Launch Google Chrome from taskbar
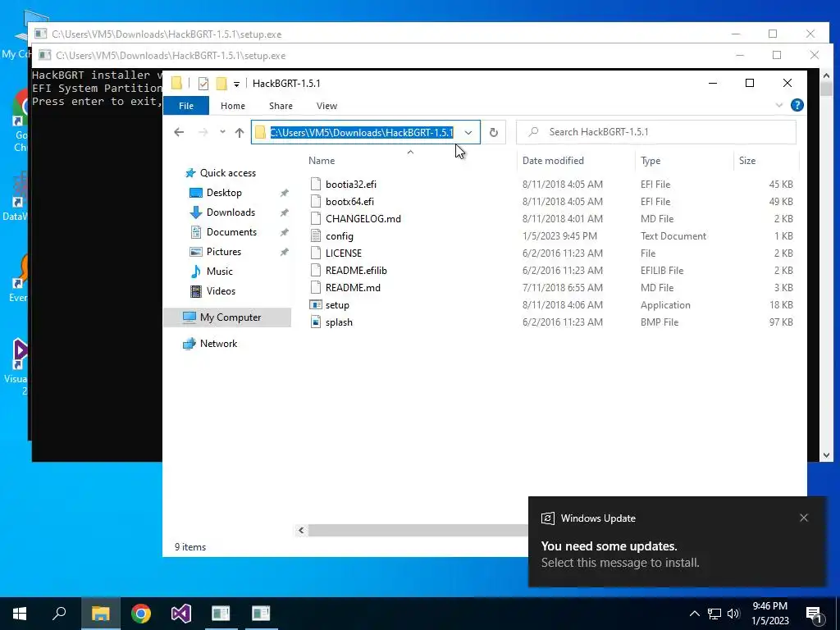The width and height of the screenshot is (840, 630). coord(141,614)
